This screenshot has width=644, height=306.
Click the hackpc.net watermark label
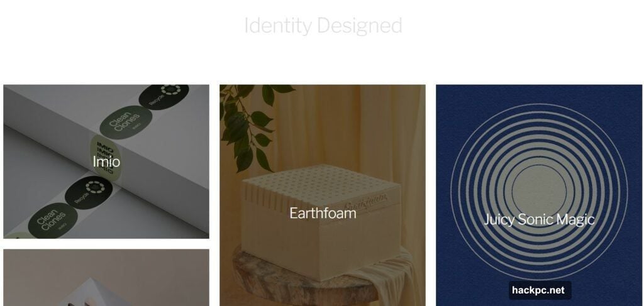(x=540, y=290)
